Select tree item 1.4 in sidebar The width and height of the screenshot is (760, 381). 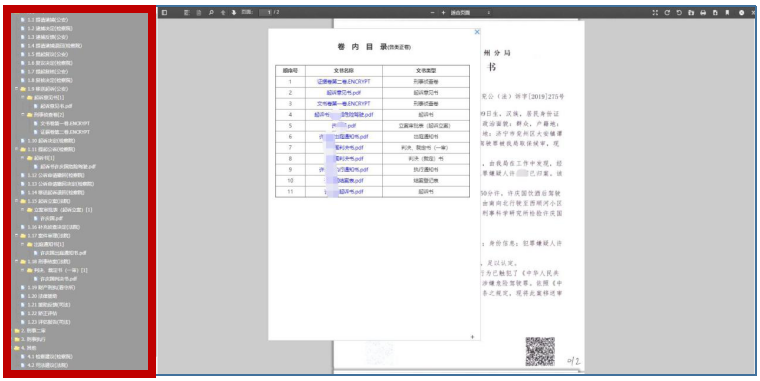tap(54, 46)
